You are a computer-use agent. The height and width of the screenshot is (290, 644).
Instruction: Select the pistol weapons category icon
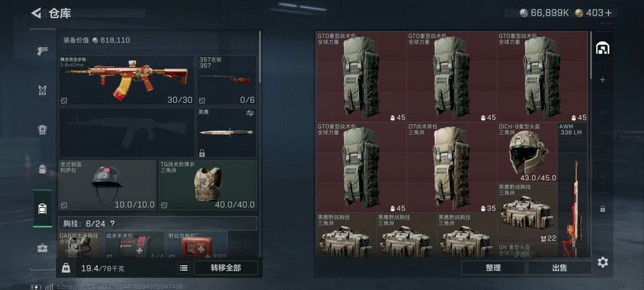42,51
